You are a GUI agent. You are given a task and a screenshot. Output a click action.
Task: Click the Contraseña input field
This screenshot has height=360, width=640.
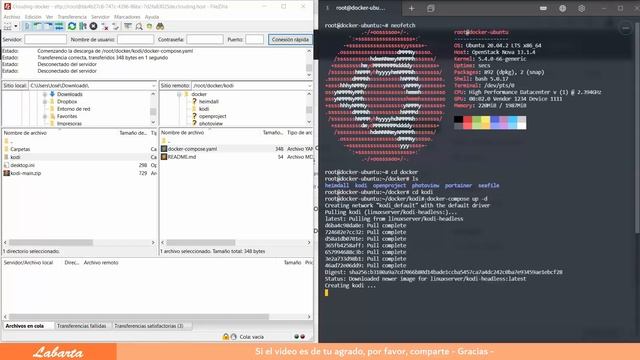tap(205, 40)
